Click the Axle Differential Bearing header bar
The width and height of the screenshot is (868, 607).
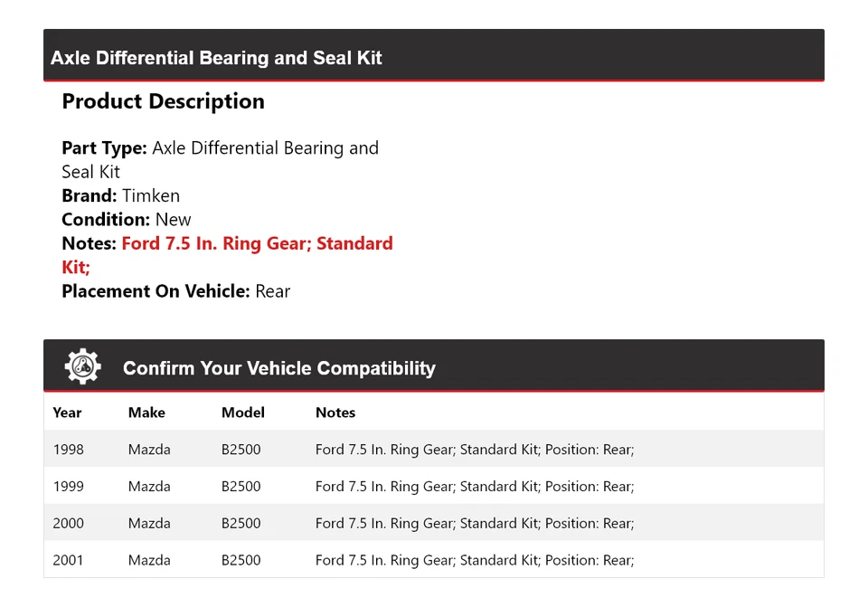(x=433, y=55)
